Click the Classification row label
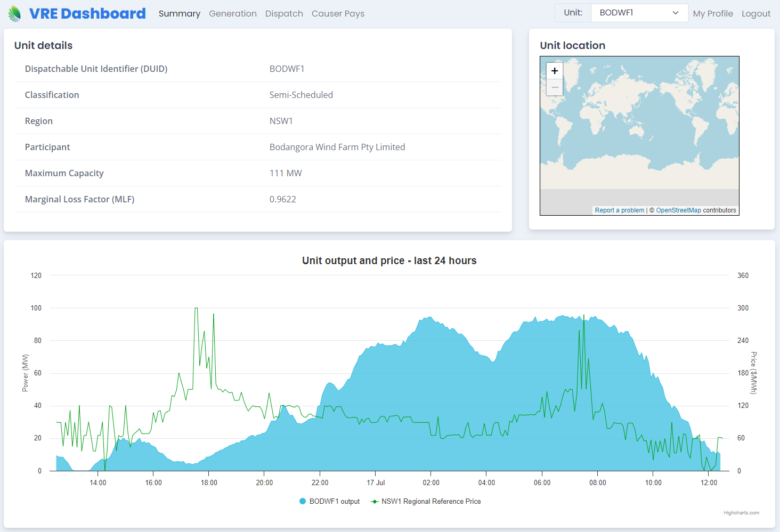 (52, 95)
